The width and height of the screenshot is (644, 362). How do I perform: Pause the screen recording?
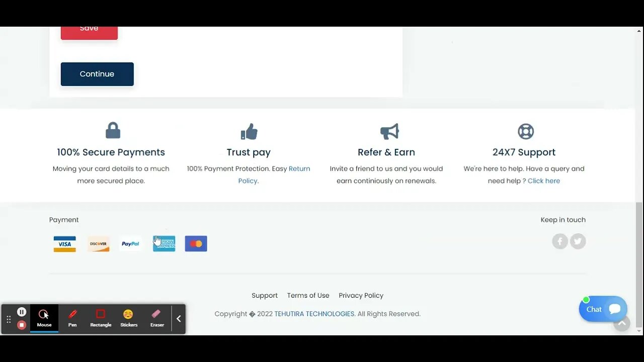coord(22,312)
